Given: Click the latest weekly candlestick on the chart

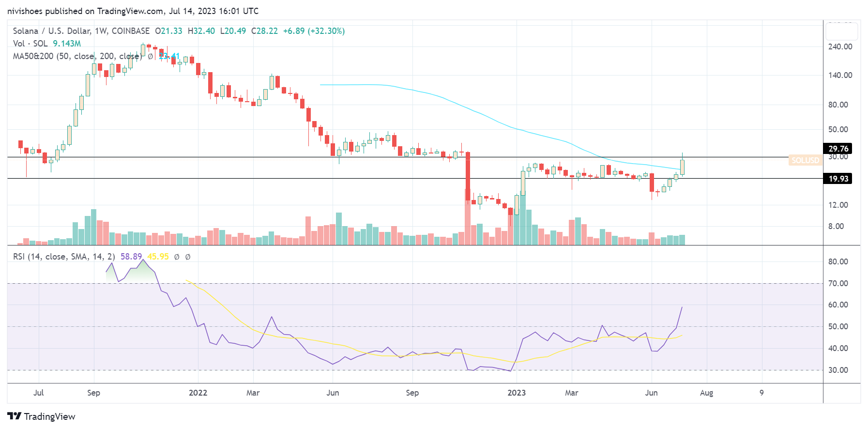Looking at the screenshot, I should [682, 167].
